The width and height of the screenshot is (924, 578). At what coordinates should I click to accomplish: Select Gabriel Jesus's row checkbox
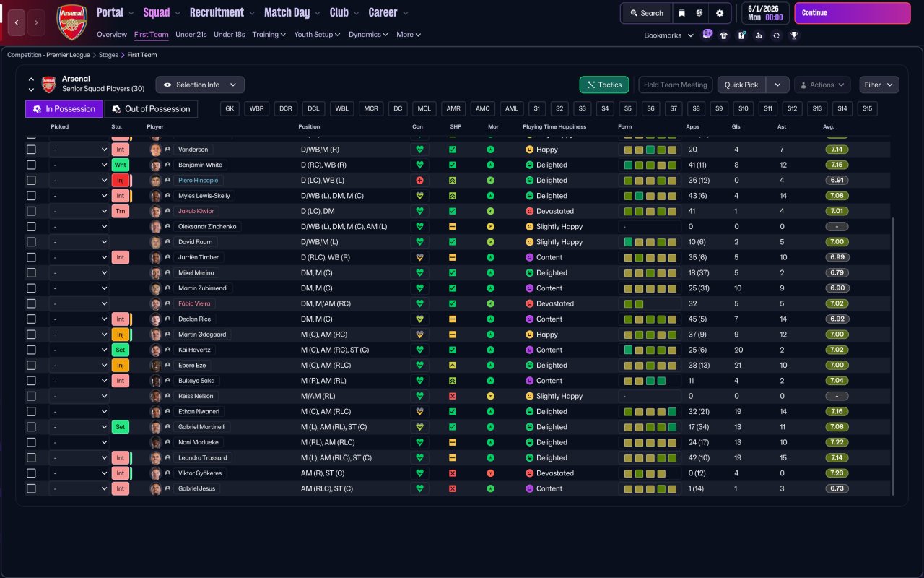coord(31,488)
